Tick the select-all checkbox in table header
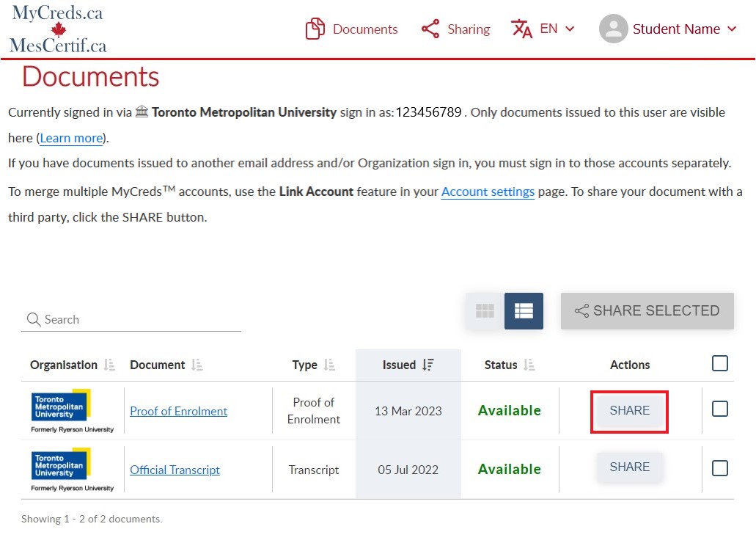The height and width of the screenshot is (543, 756). [x=720, y=363]
